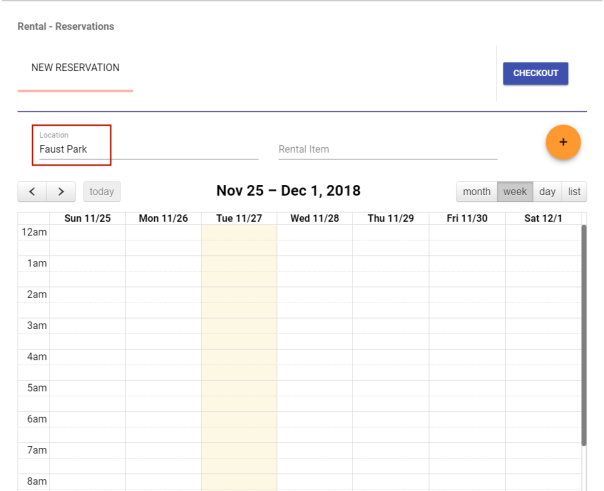Jump to today in the calendar
This screenshot has width=604, height=491.
pos(102,191)
